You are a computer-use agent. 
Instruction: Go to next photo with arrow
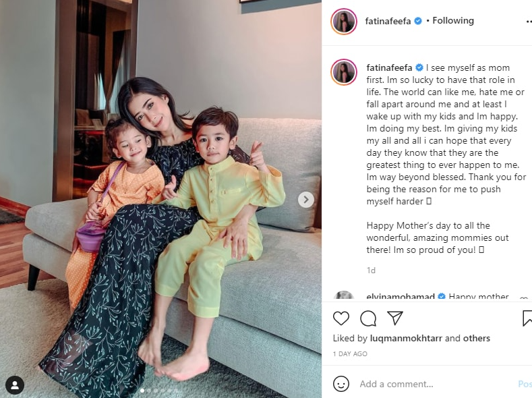coord(305,200)
